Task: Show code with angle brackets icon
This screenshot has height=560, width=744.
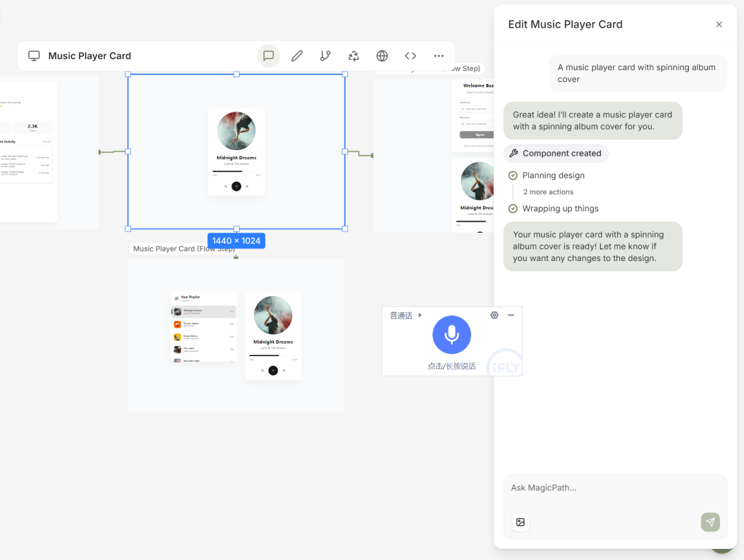Action: (x=411, y=56)
